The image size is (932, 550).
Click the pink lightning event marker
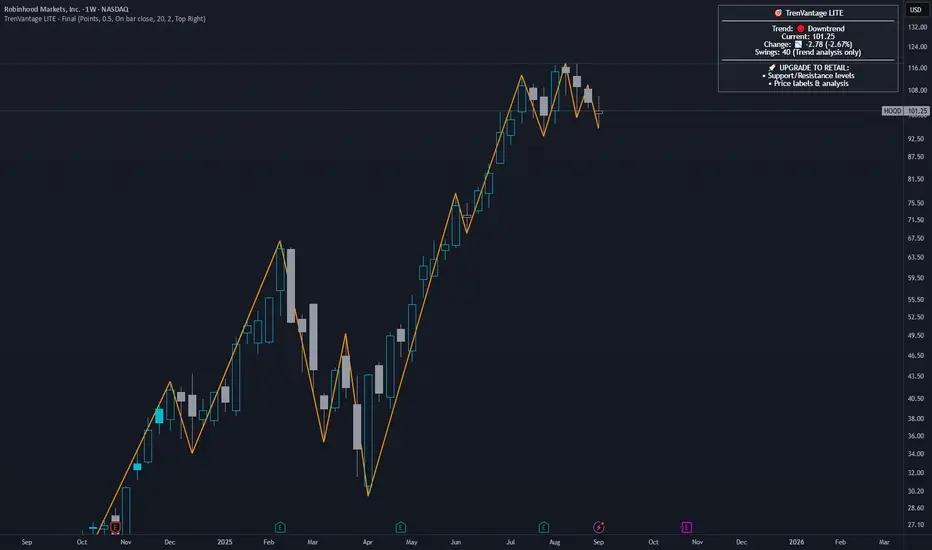(599, 527)
